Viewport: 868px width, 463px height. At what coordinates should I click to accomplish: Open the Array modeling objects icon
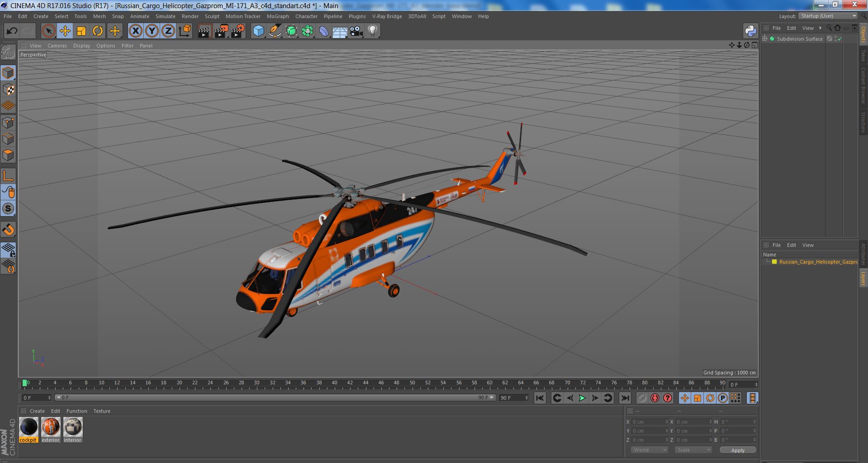point(308,31)
